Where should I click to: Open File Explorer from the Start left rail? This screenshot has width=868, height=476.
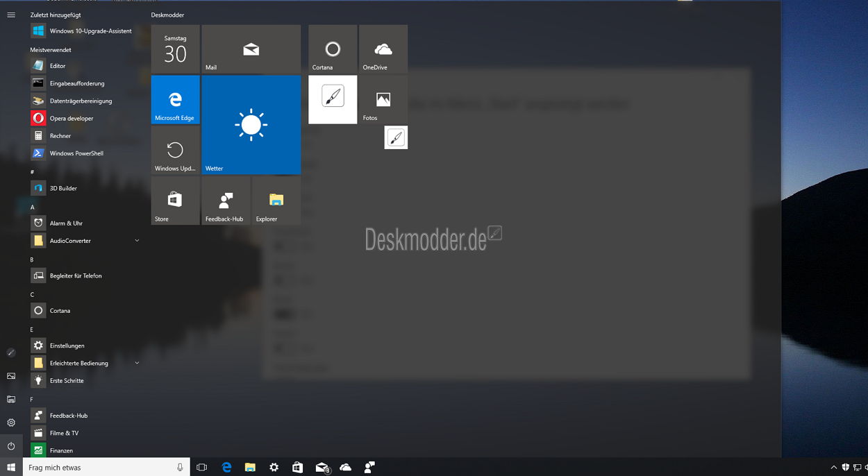[x=11, y=399]
